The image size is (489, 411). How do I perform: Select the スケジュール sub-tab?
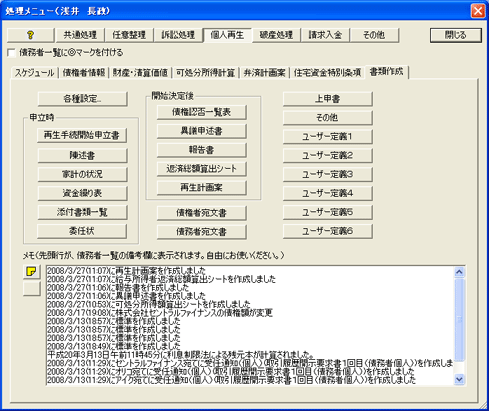[x=34, y=73]
